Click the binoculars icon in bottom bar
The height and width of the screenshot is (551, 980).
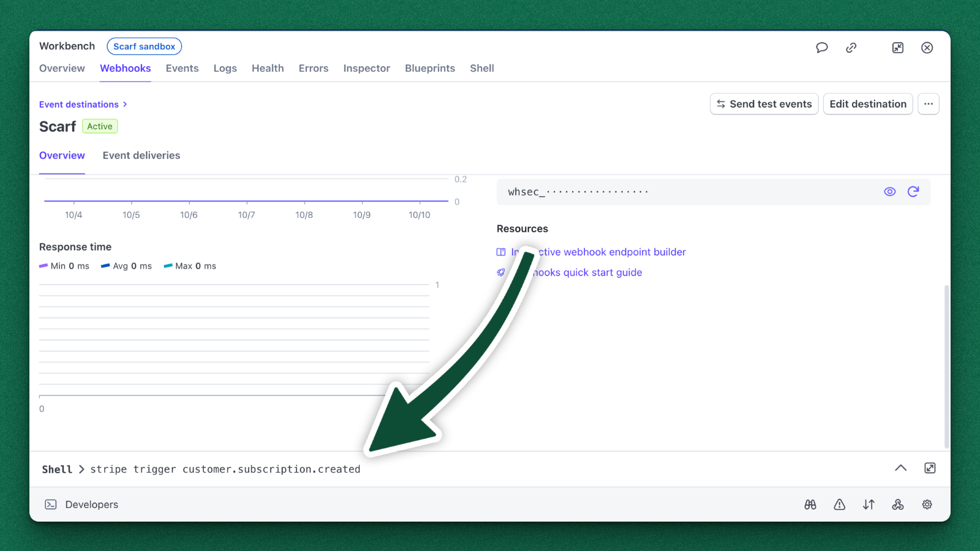pyautogui.click(x=810, y=504)
